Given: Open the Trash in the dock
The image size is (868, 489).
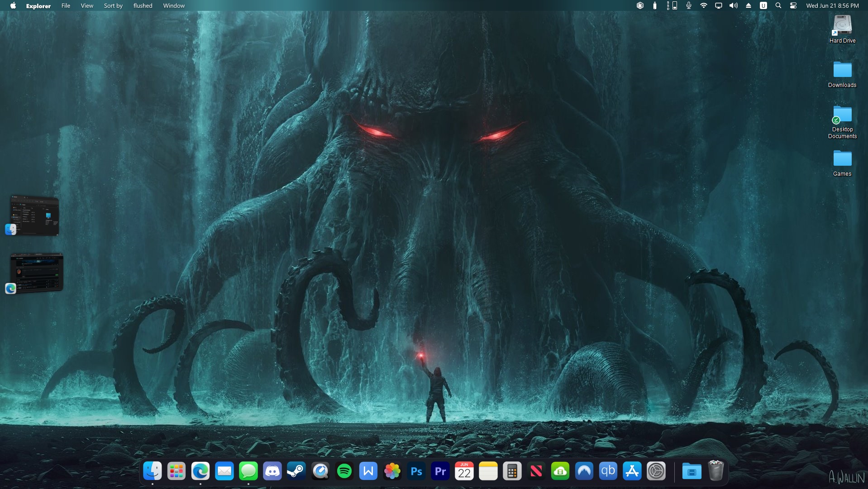Looking at the screenshot, I should [x=715, y=471].
